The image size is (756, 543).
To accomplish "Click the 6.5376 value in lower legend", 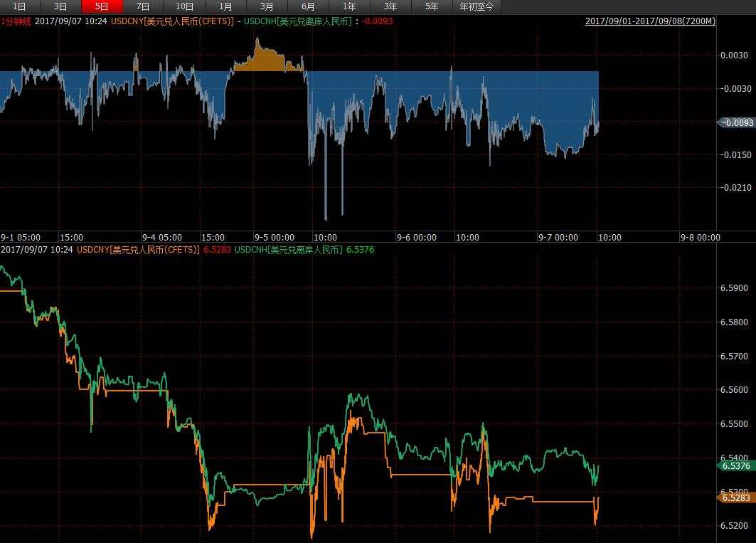I will tap(360, 250).
